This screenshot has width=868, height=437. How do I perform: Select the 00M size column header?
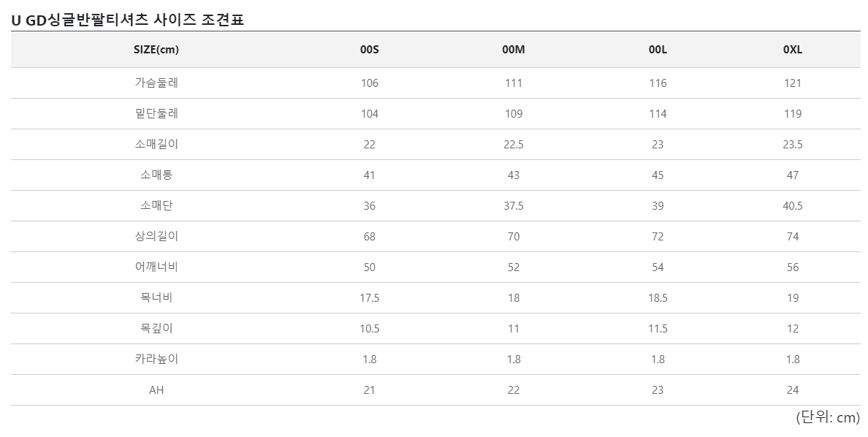[513, 49]
